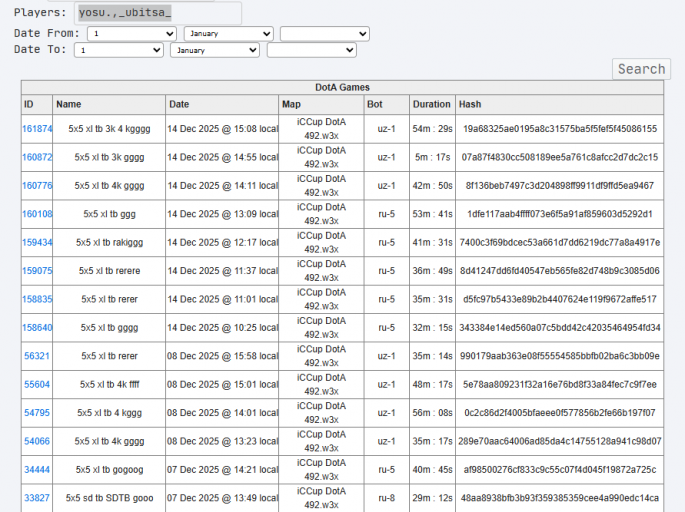
Task: Click the DotA Games table title
Action: (x=342, y=87)
